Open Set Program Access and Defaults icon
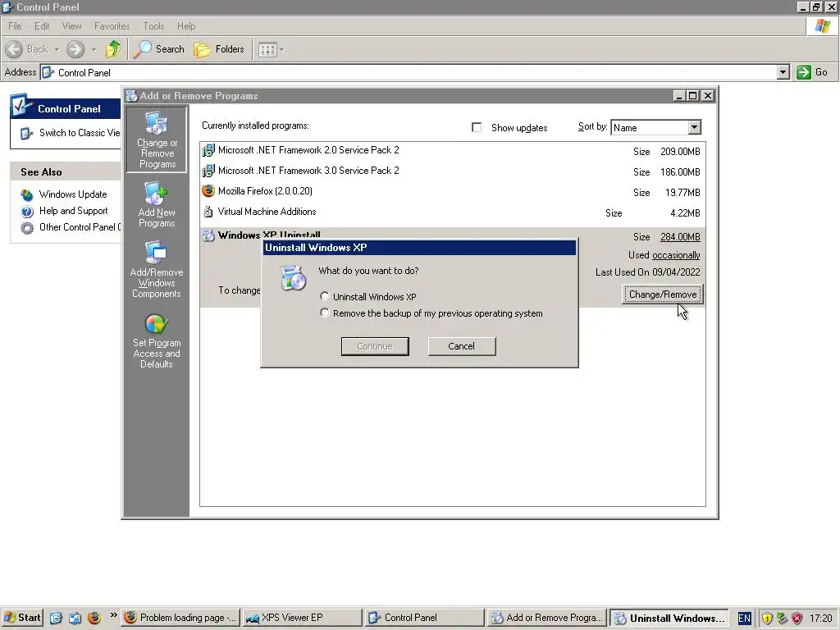840x630 pixels. pyautogui.click(x=157, y=341)
